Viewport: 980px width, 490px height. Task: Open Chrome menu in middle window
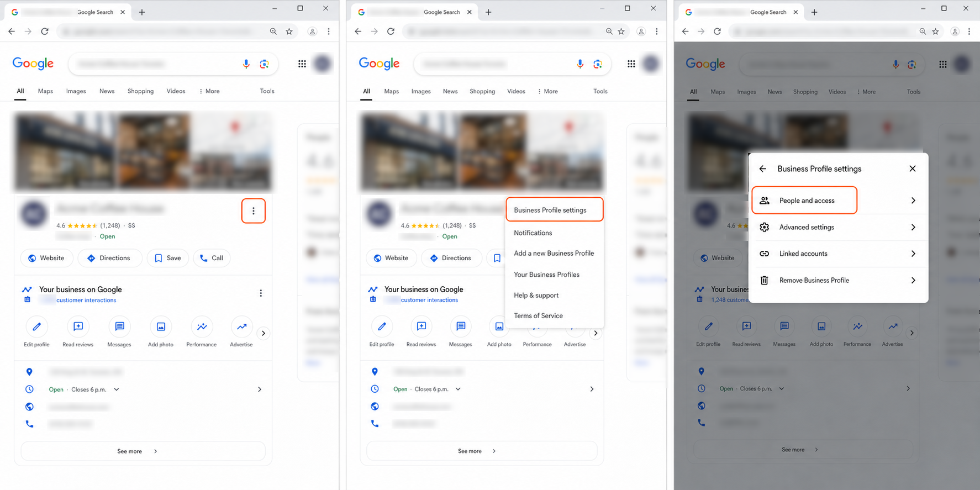pos(656,31)
